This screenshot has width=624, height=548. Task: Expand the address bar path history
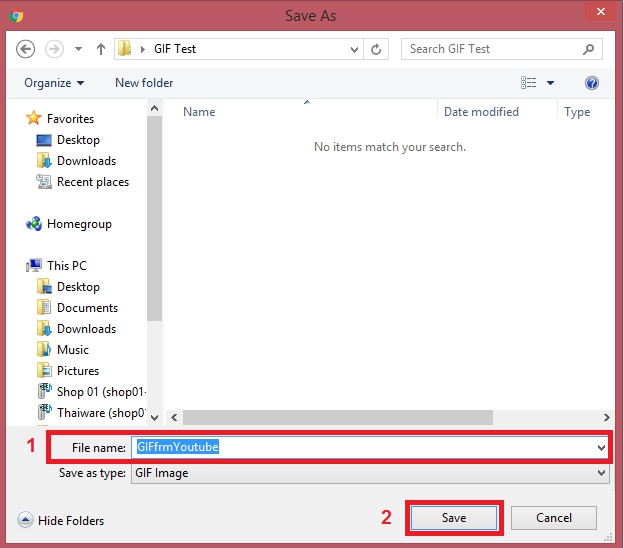point(354,50)
